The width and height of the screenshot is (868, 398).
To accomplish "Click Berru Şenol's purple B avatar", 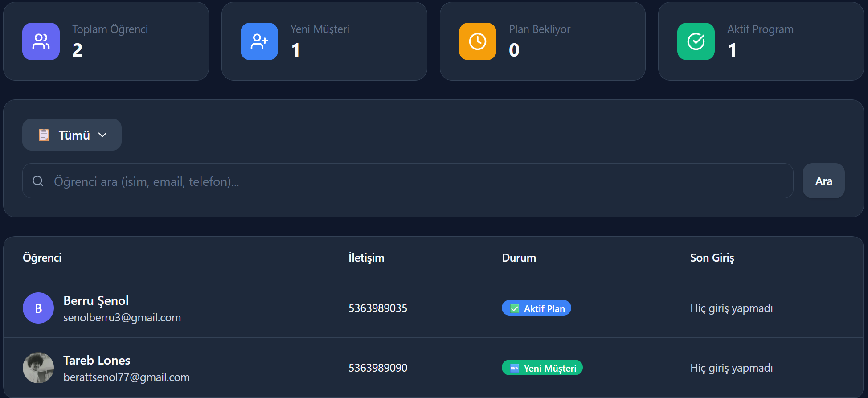I will pyautogui.click(x=38, y=308).
